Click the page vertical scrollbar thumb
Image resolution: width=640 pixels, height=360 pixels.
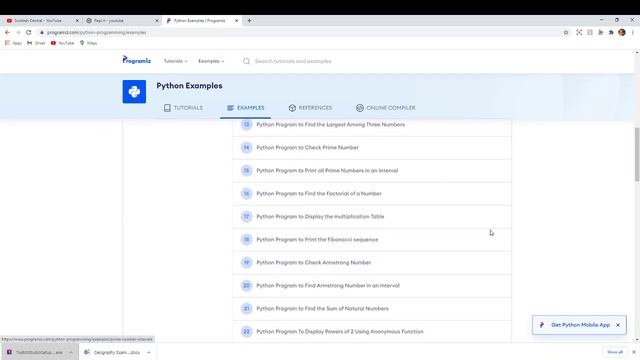(637, 154)
